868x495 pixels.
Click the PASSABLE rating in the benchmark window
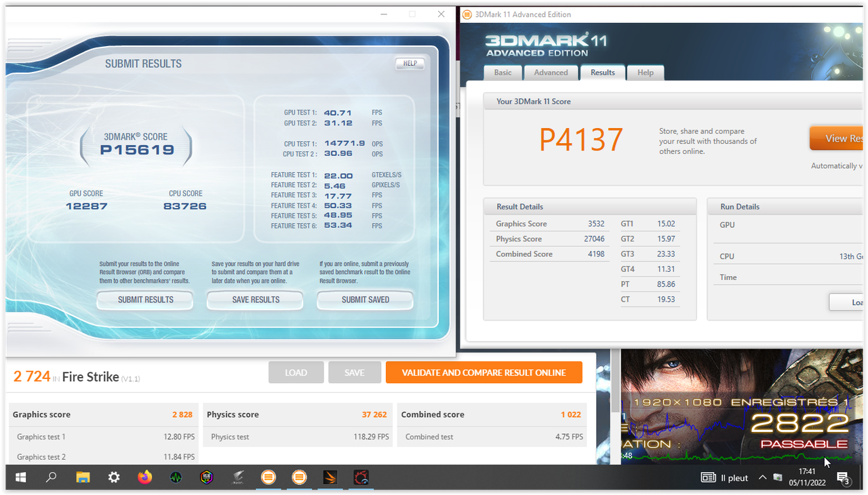[x=804, y=444]
